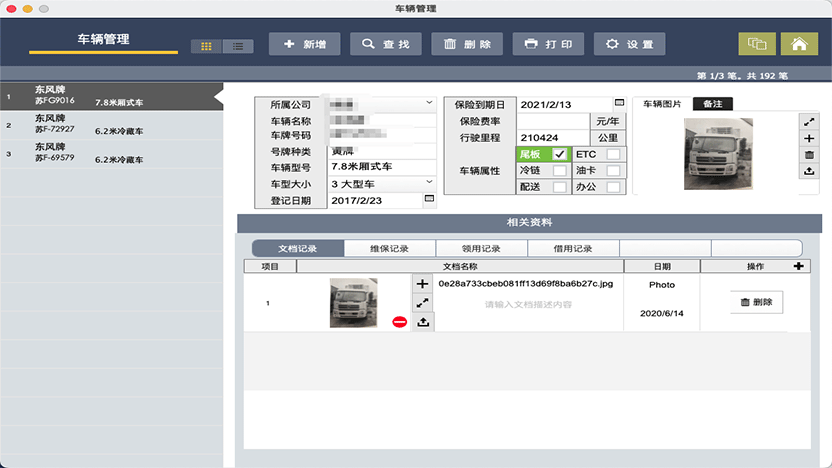Switch to list view icon
This screenshot has width=832, height=468.
click(x=238, y=47)
